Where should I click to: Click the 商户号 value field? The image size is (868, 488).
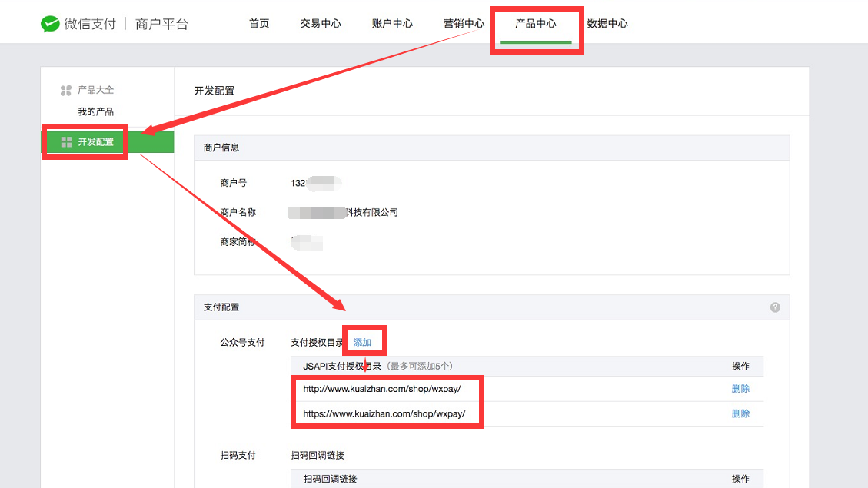click(x=315, y=183)
